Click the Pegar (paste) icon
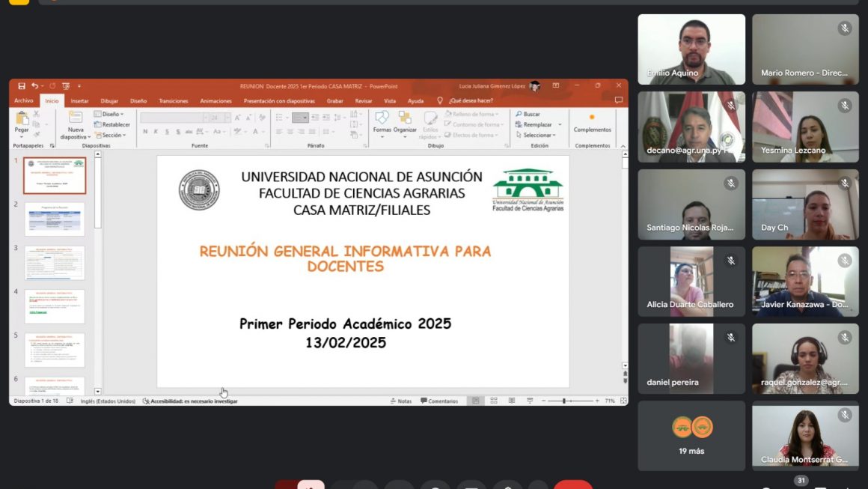Image resolution: width=868 pixels, height=489 pixels. click(x=22, y=120)
